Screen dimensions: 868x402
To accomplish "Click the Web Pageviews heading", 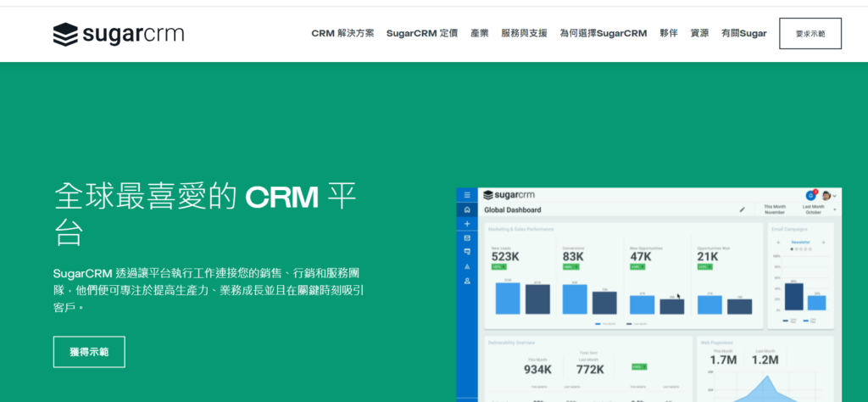I will [x=717, y=343].
